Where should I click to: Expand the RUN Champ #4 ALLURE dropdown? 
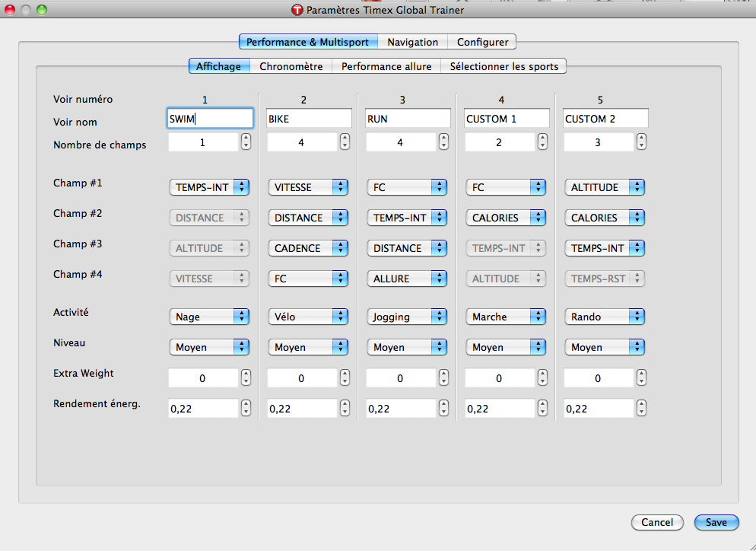pyautogui.click(x=407, y=279)
